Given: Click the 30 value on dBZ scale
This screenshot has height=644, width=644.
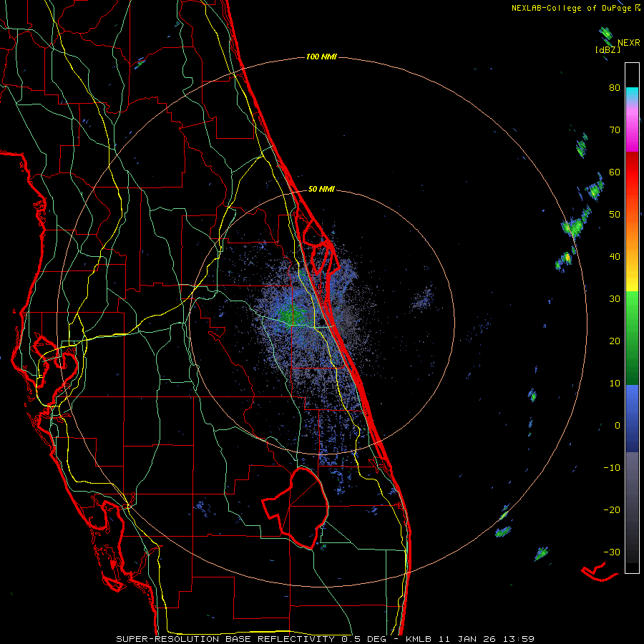Looking at the screenshot, I should coord(615,299).
